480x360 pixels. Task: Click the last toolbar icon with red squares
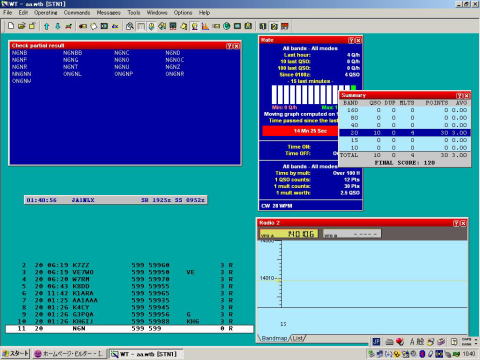tap(284, 26)
